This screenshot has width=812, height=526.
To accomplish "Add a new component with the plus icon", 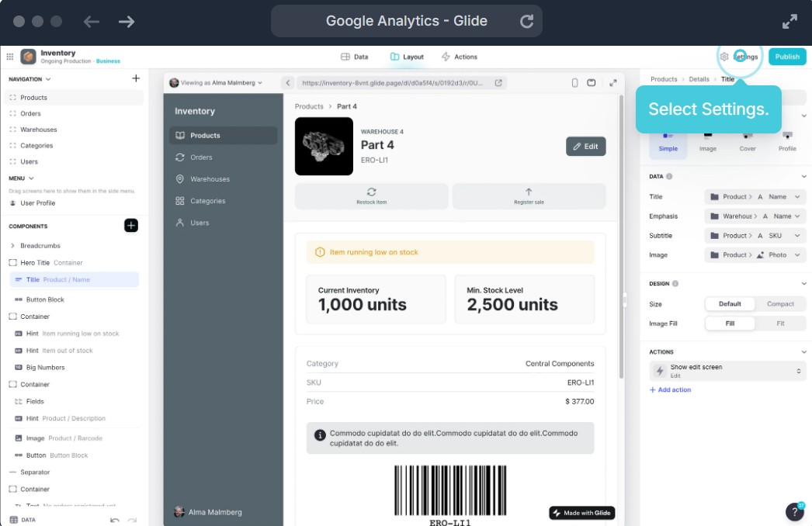I will click(131, 225).
